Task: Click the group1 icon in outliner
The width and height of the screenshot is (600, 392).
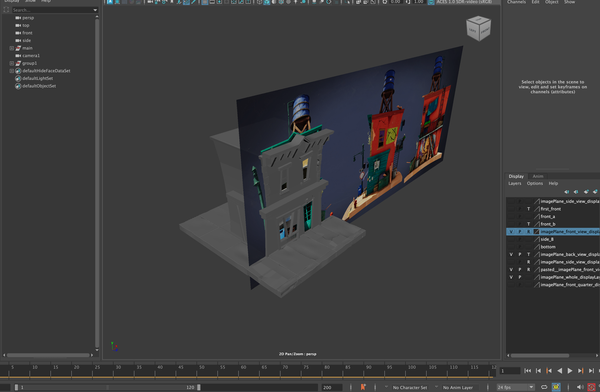Action: click(18, 63)
